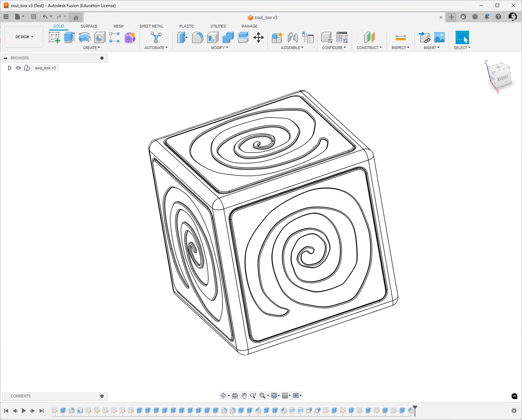
Task: Create a New Component
Action: [277, 37]
